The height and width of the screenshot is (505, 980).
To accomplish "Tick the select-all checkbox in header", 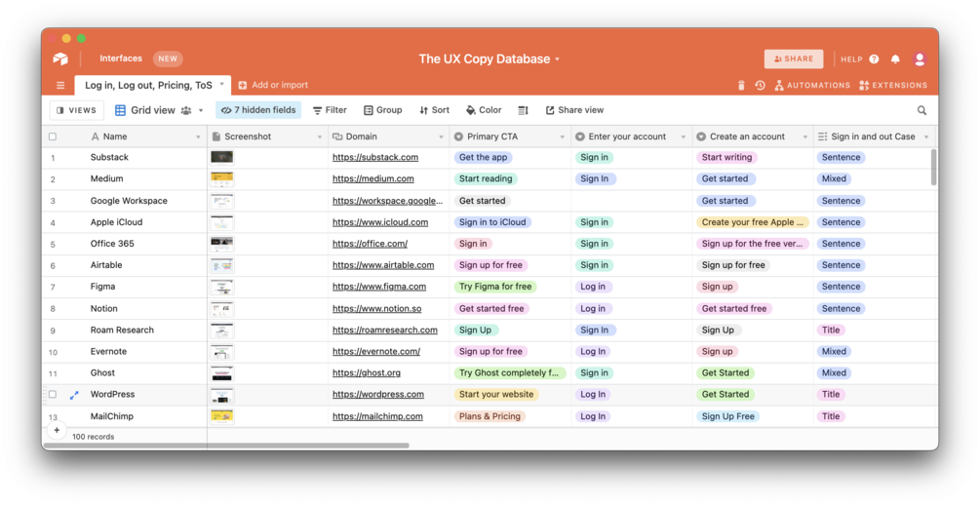I will [x=53, y=136].
